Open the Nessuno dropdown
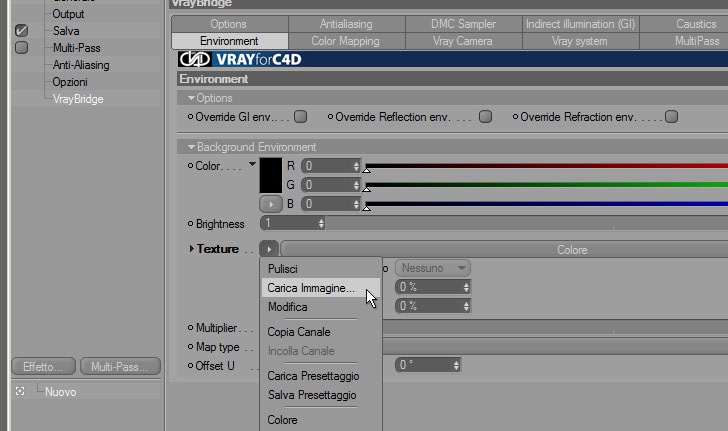 point(433,268)
